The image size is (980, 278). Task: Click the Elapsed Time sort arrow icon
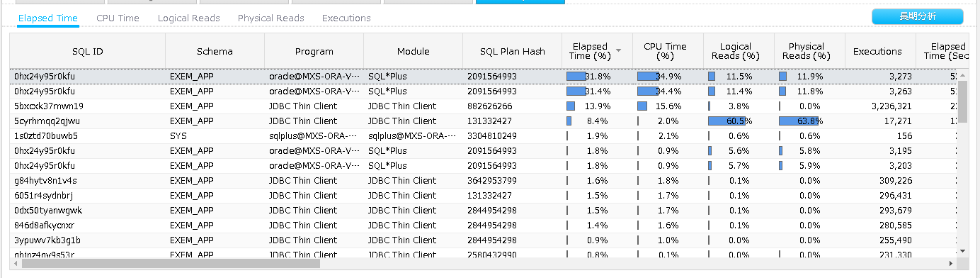(619, 51)
